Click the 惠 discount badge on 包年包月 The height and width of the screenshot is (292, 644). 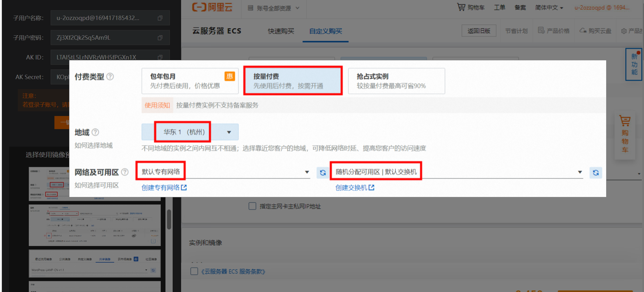230,76
